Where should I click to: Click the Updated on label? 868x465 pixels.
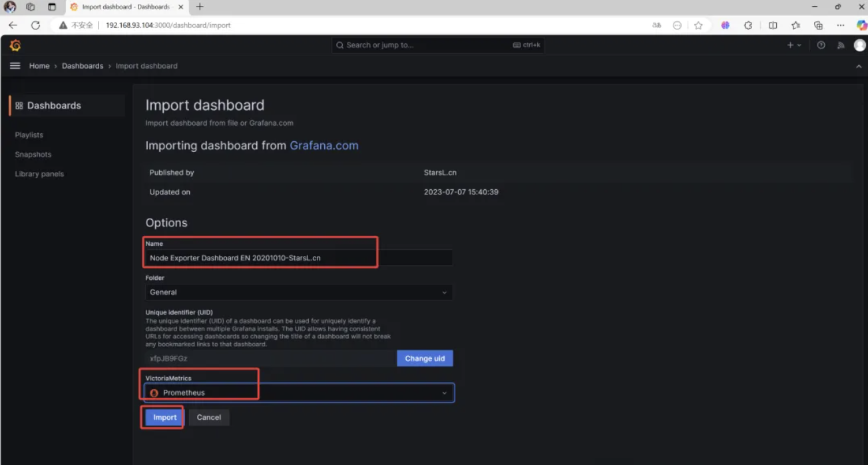click(x=170, y=192)
